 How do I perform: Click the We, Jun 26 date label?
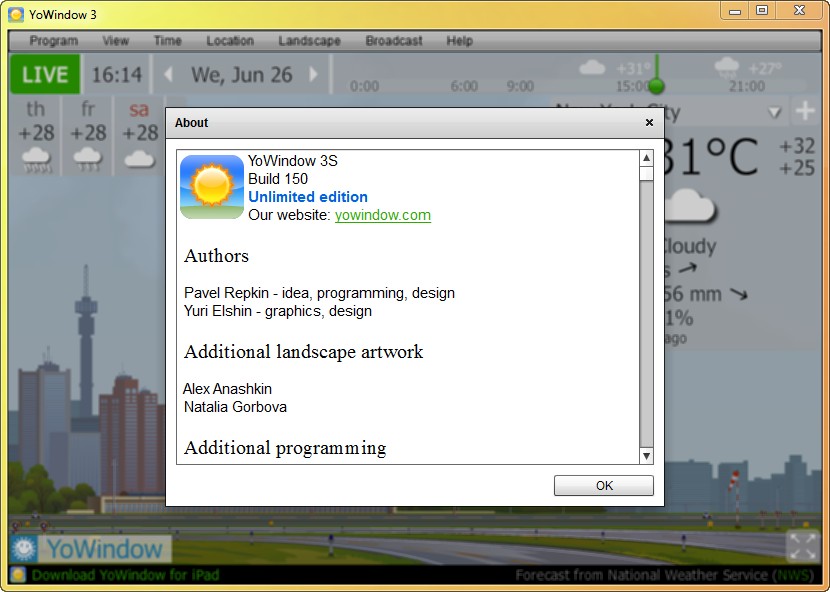point(241,75)
